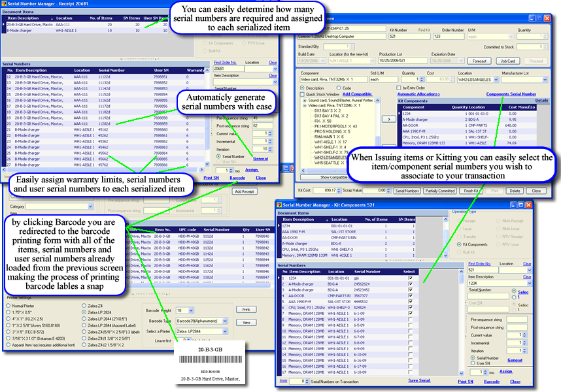Viewport: 561px width, 392px height.
Task: Toggle the by Entry Order checkbox
Action: 398,86
